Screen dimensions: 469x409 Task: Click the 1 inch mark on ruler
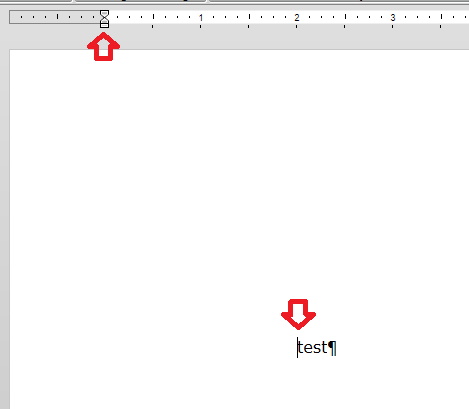(201, 18)
